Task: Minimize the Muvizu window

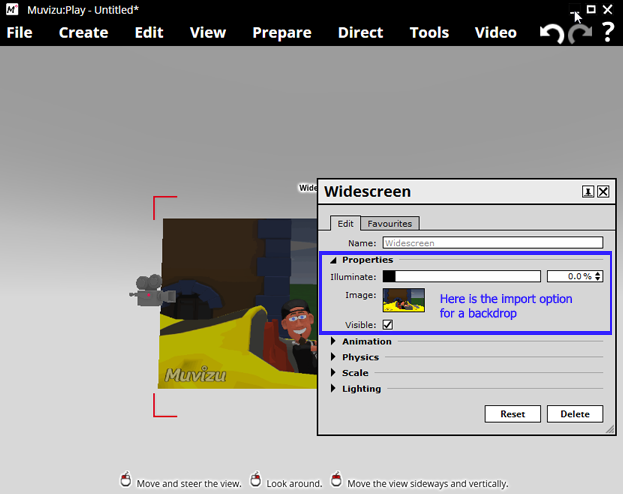Action: point(575,9)
